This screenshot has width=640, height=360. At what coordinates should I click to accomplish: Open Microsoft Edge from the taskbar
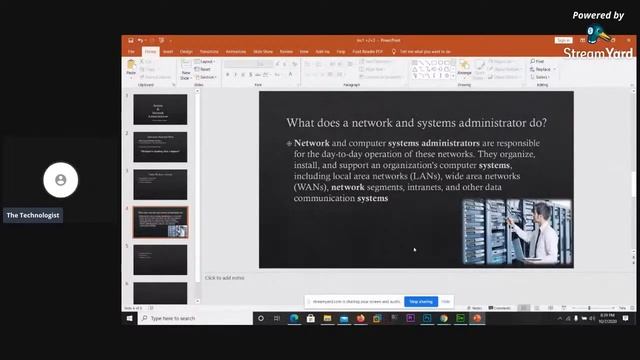pyautogui.click(x=294, y=318)
